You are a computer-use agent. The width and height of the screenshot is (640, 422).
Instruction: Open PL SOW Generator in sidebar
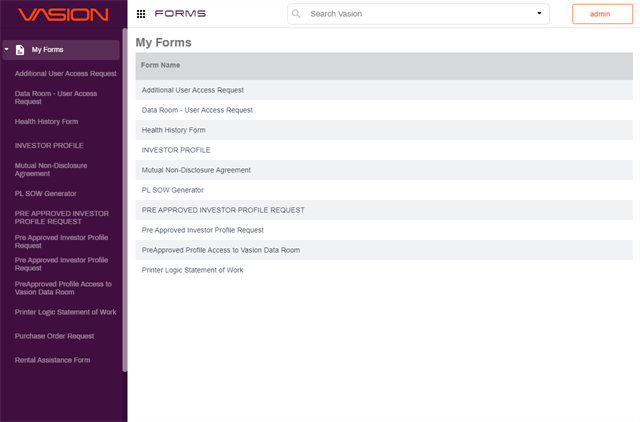click(46, 193)
